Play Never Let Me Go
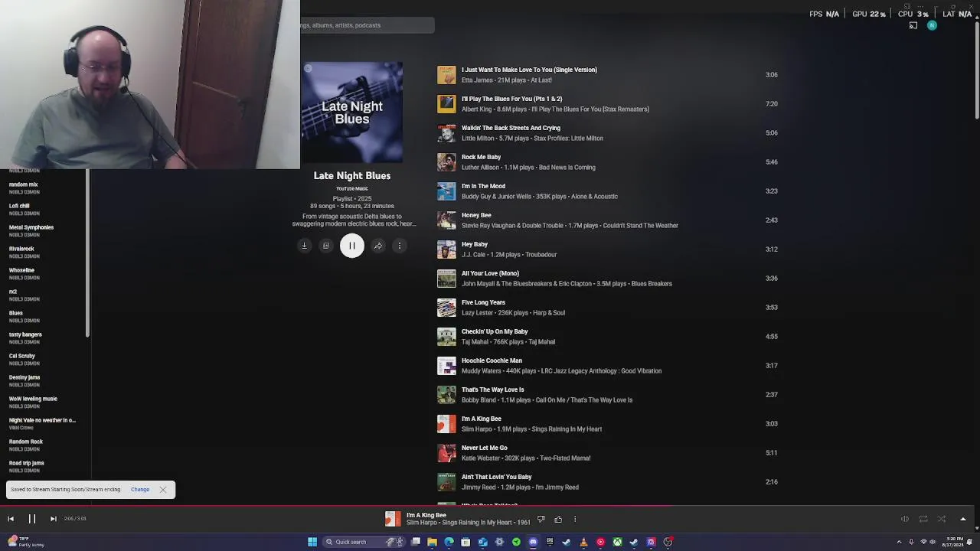 coord(485,448)
